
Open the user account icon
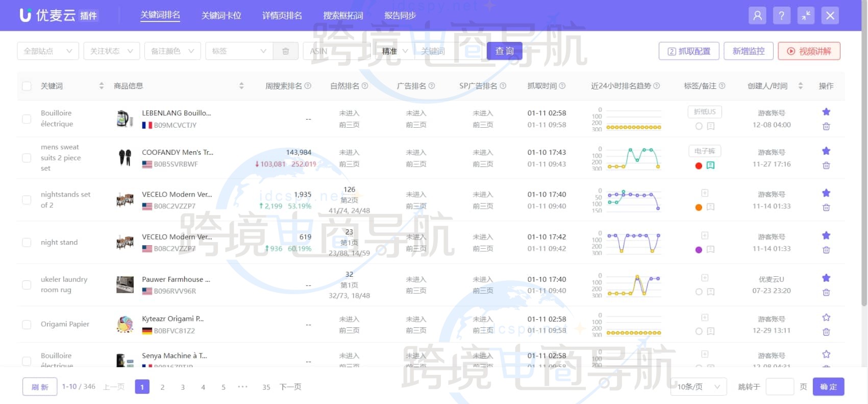(757, 15)
